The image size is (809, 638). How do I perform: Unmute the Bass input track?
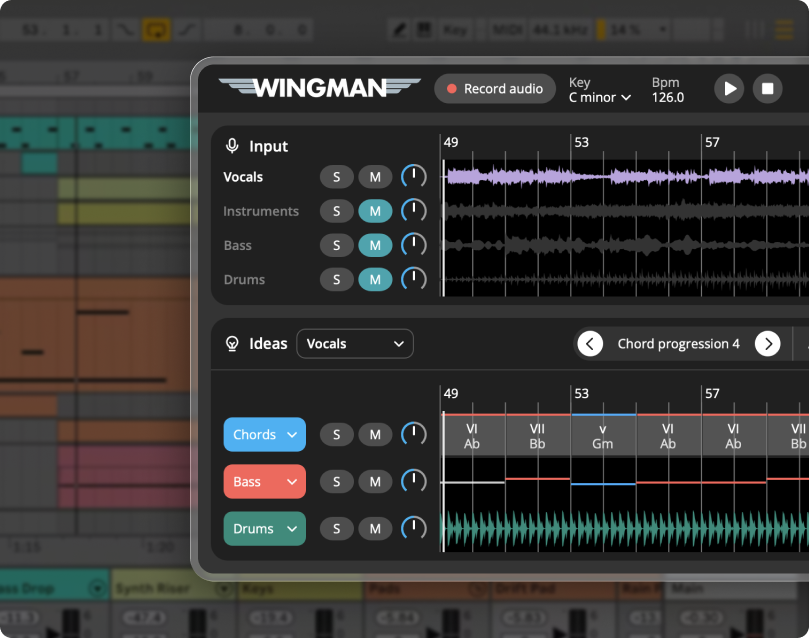point(375,245)
